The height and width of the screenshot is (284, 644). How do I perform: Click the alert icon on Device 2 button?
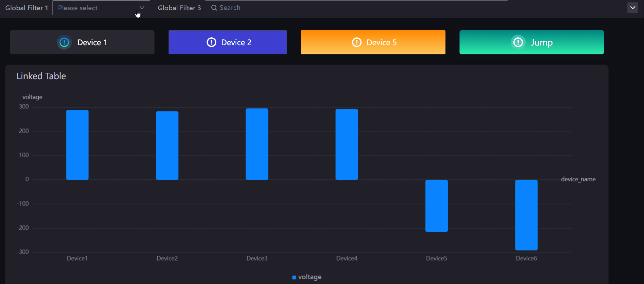211,42
